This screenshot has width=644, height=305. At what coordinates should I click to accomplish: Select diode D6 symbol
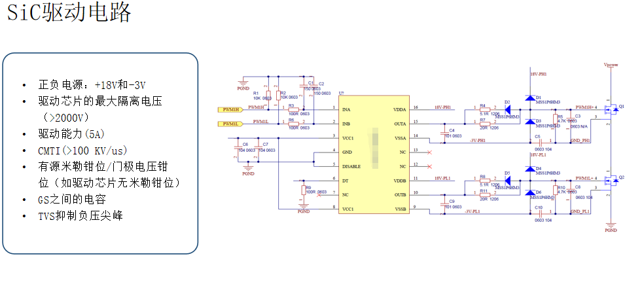click(529, 192)
